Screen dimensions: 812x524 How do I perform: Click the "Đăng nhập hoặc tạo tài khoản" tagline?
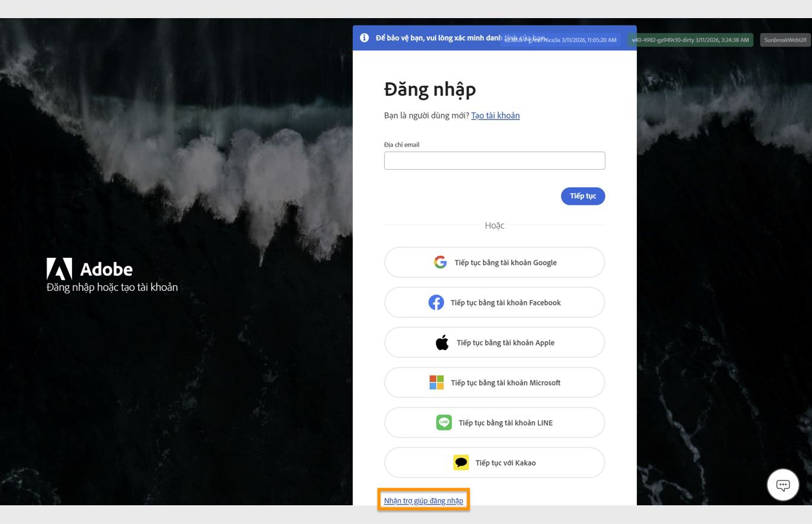point(112,287)
